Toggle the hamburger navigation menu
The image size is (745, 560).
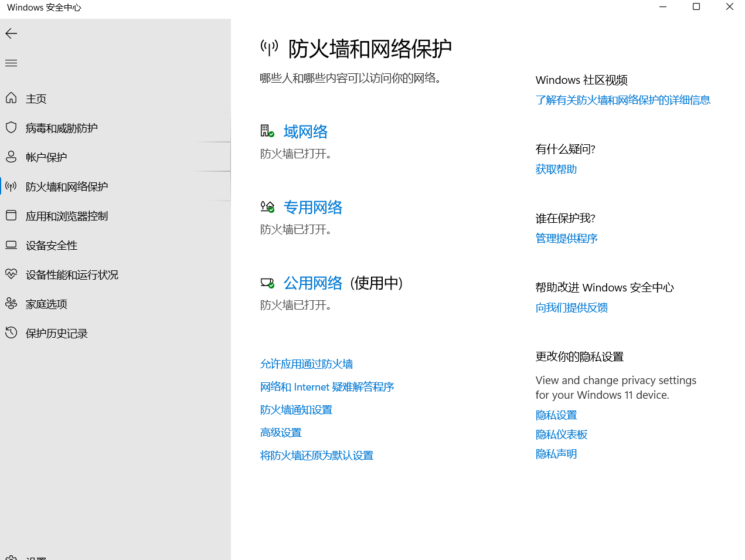pyautogui.click(x=11, y=63)
